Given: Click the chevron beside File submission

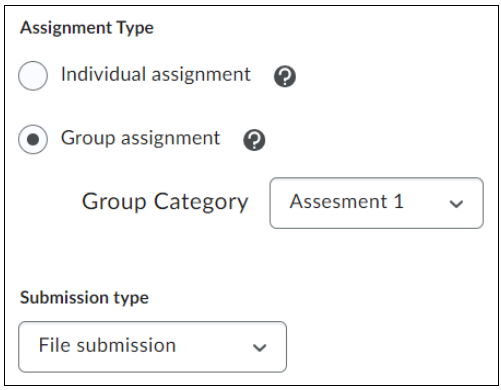Looking at the screenshot, I should coord(260,348).
